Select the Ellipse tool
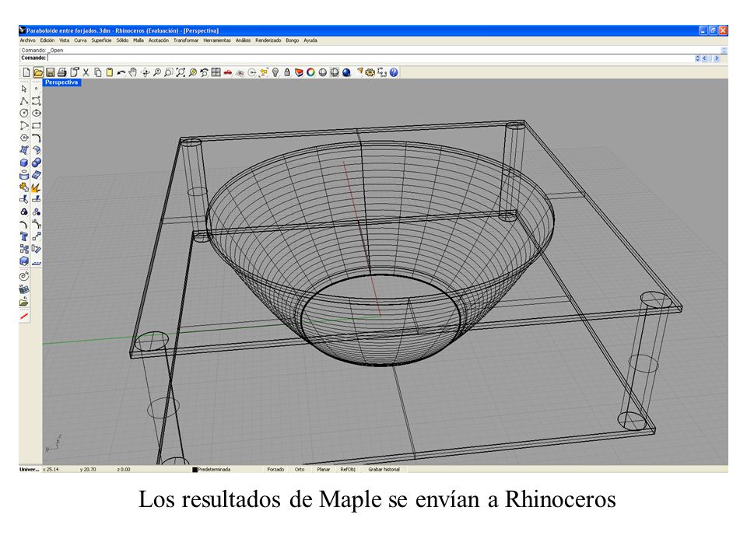 coord(37,114)
